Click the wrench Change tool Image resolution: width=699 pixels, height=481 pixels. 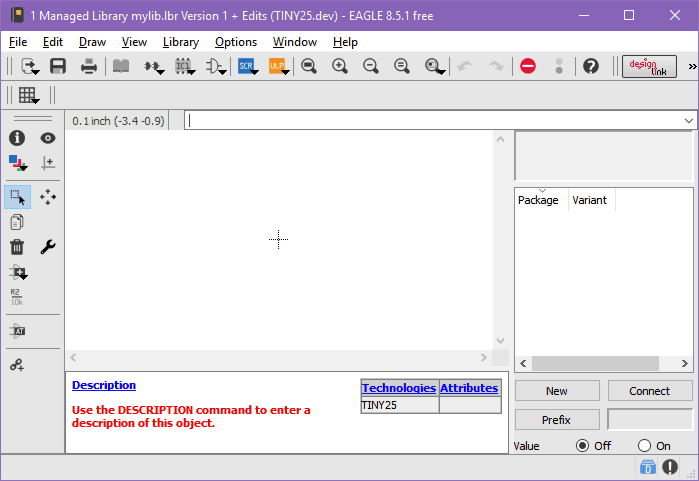[x=48, y=247]
